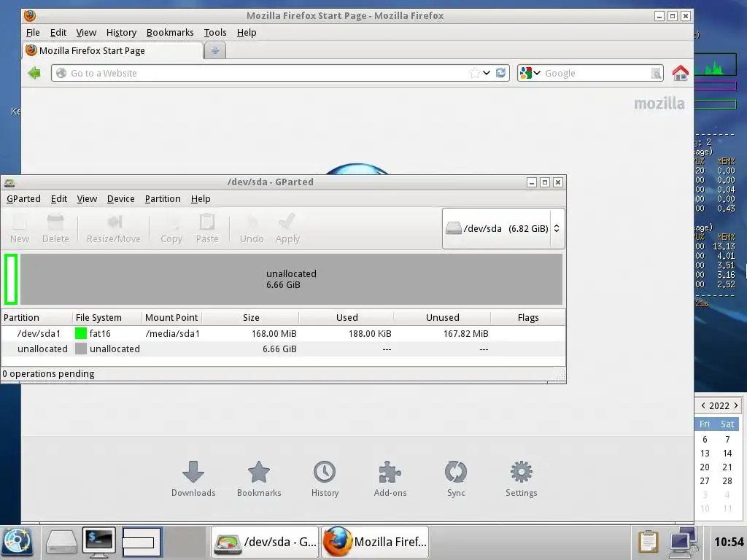The height and width of the screenshot is (560, 747).
Task: Click the Mount Point column header
Action: coord(171,318)
